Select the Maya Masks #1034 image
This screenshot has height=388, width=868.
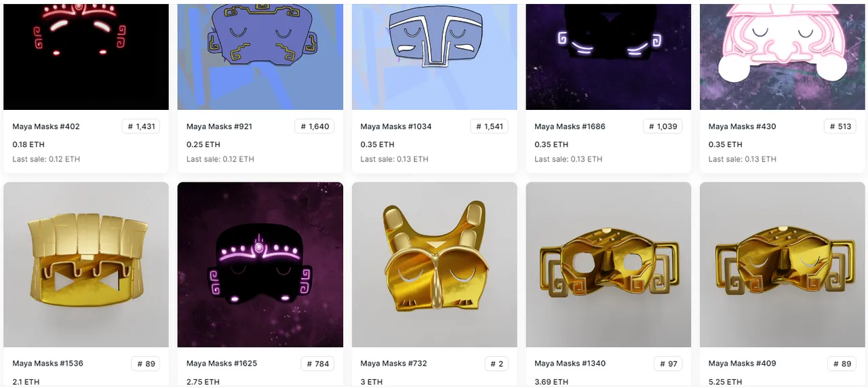point(434,55)
